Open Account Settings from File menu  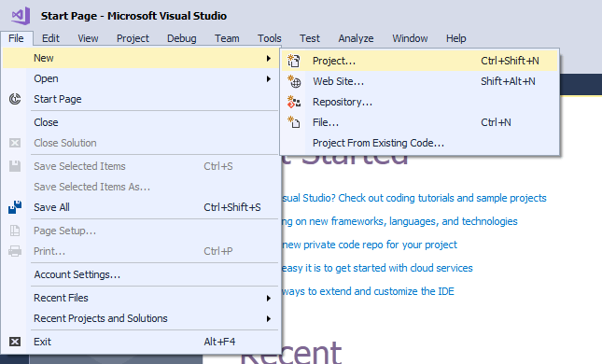tap(141, 274)
